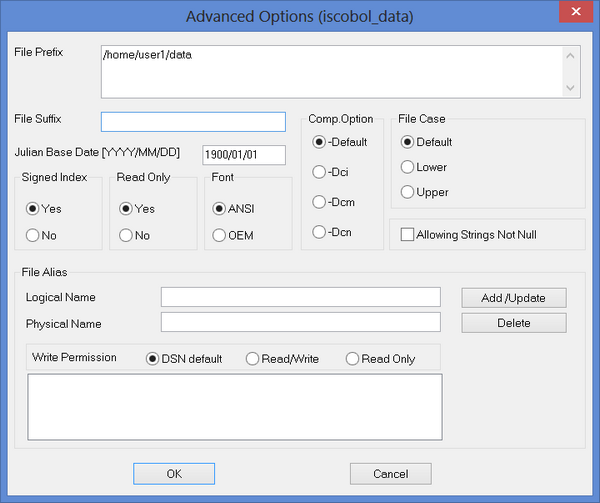
Task: Choose the ANSI font option
Action: 218,209
